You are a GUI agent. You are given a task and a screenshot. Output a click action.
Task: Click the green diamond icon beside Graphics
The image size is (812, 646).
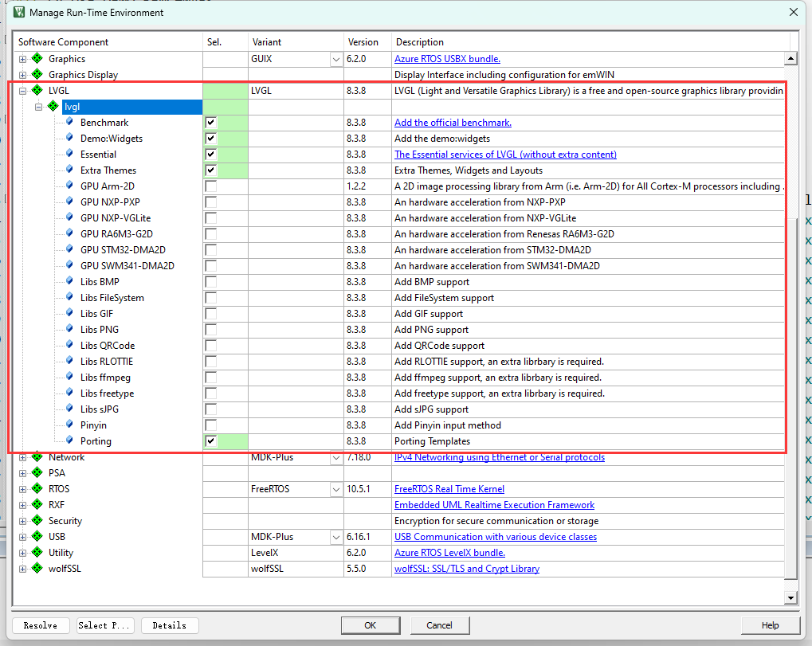[x=37, y=58]
